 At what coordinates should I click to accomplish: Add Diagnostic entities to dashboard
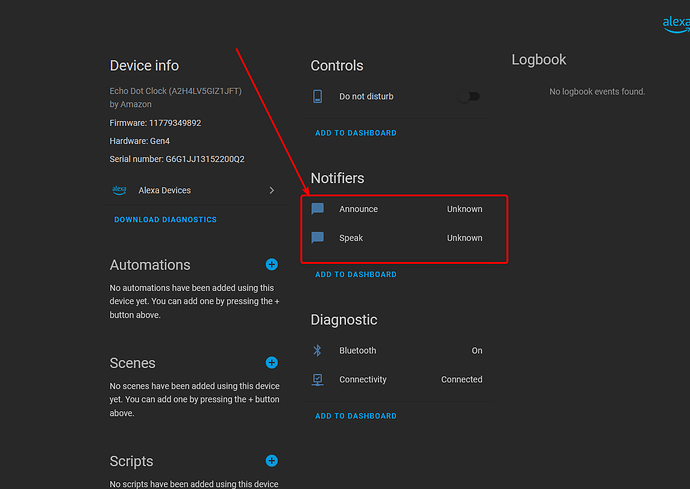pyautogui.click(x=356, y=416)
